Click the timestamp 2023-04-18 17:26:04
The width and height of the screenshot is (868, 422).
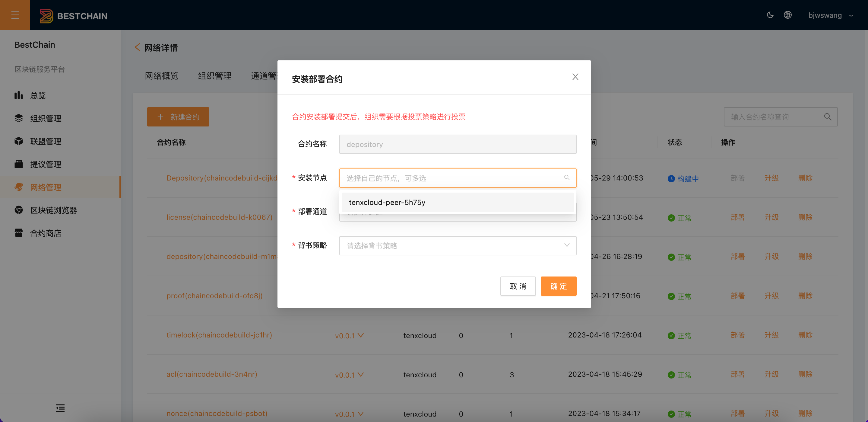pyautogui.click(x=605, y=335)
